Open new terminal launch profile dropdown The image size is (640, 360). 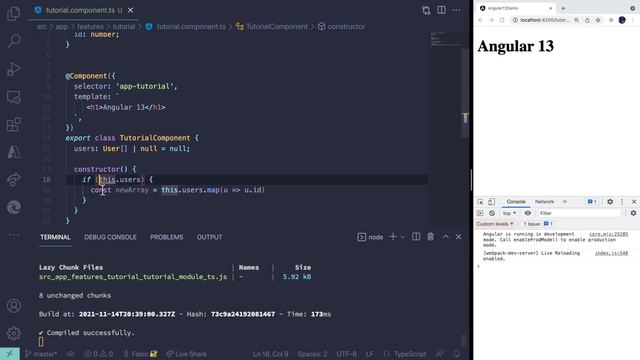[402, 237]
